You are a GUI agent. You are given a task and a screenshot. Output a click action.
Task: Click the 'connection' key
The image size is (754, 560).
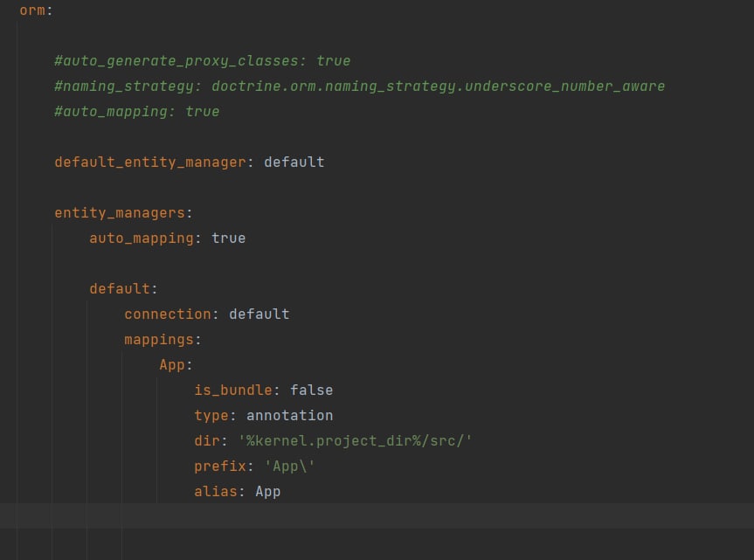point(168,315)
